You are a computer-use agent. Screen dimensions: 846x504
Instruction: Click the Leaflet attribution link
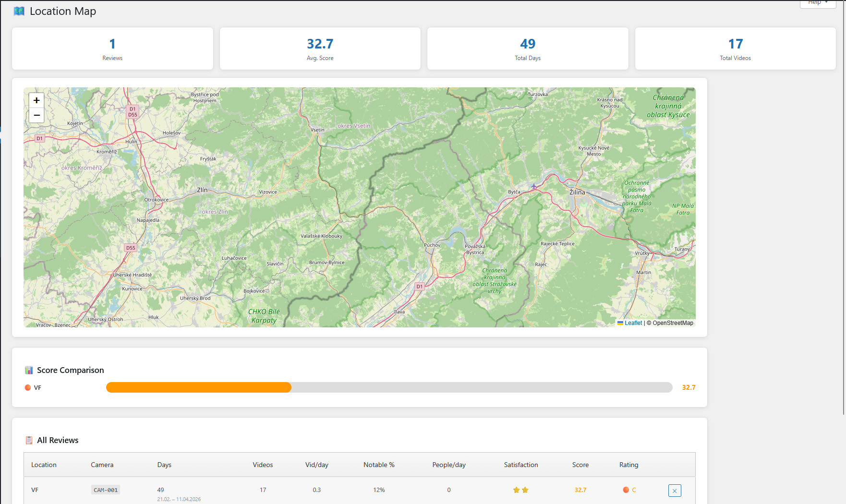pos(633,323)
